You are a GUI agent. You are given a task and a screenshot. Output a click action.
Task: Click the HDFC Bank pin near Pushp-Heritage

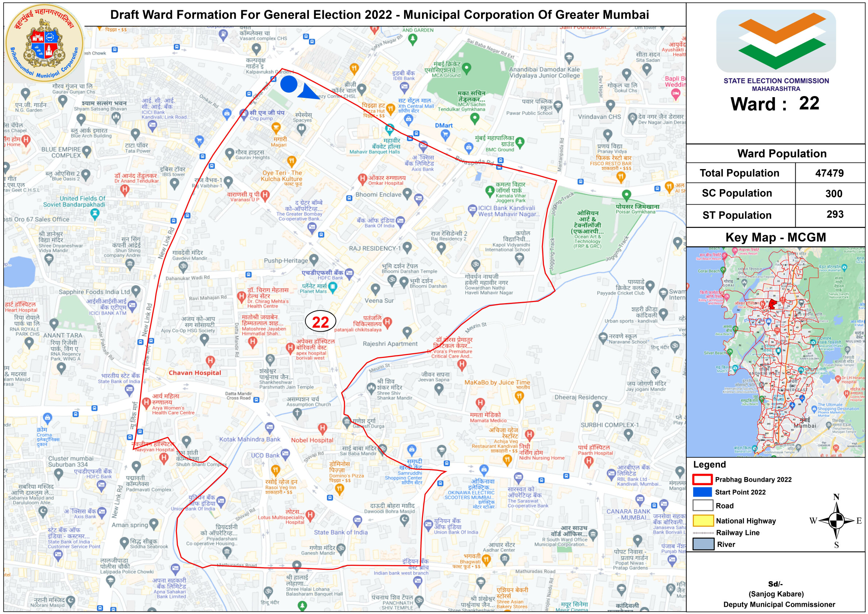(x=349, y=273)
